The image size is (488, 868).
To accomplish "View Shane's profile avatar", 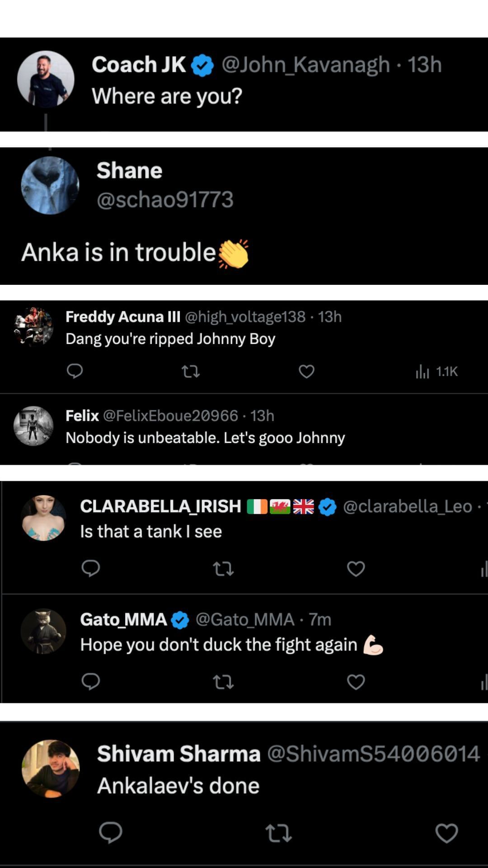I will (50, 185).
